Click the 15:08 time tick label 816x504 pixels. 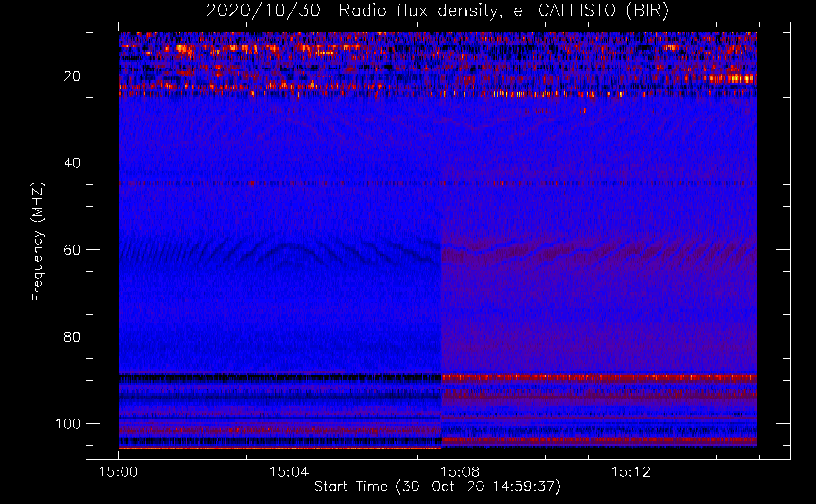pyautogui.click(x=460, y=472)
